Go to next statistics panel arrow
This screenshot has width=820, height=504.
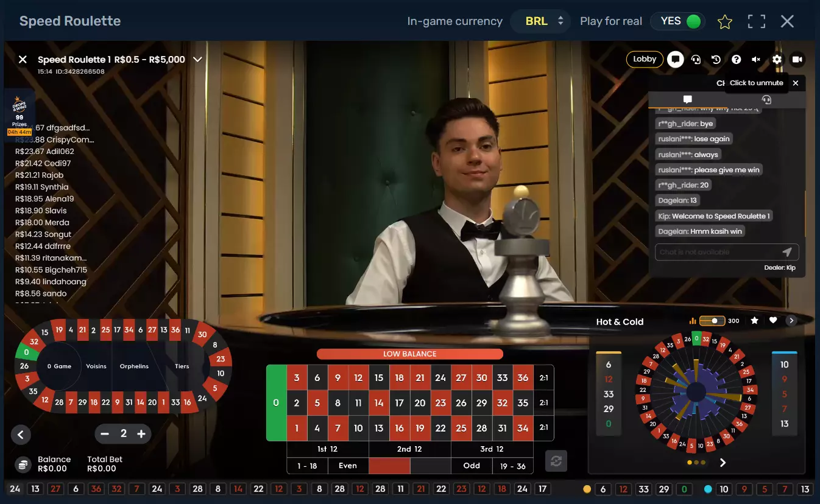723,463
